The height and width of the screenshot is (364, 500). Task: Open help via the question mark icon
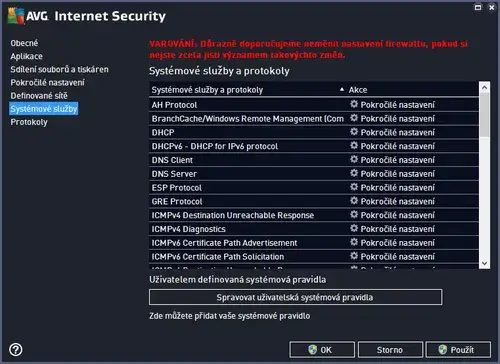click(16, 350)
